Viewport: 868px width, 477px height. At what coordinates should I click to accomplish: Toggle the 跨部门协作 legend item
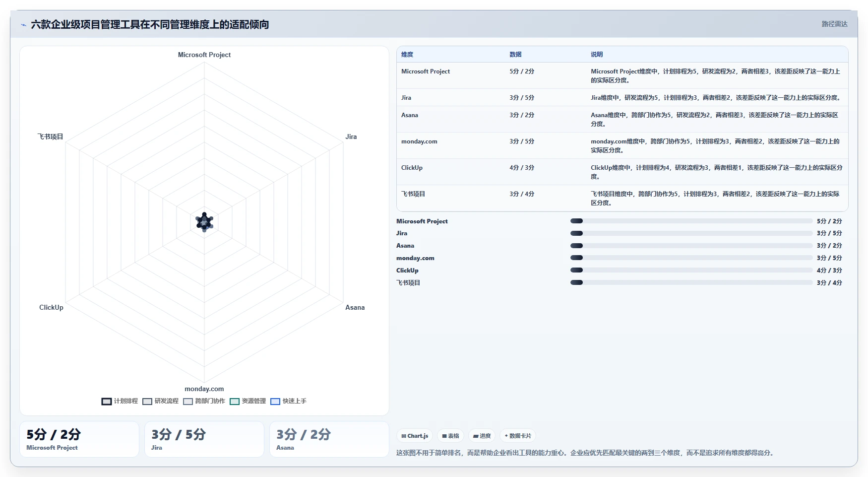204,401
